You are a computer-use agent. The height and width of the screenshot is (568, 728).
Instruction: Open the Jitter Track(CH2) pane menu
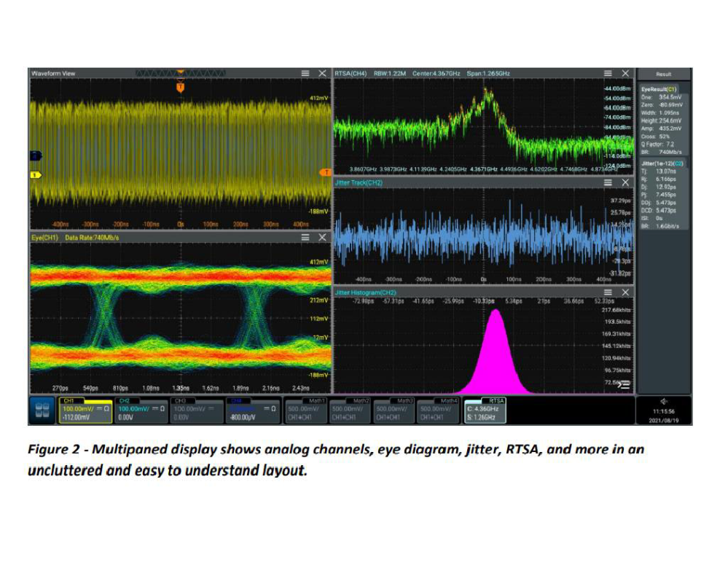(608, 182)
